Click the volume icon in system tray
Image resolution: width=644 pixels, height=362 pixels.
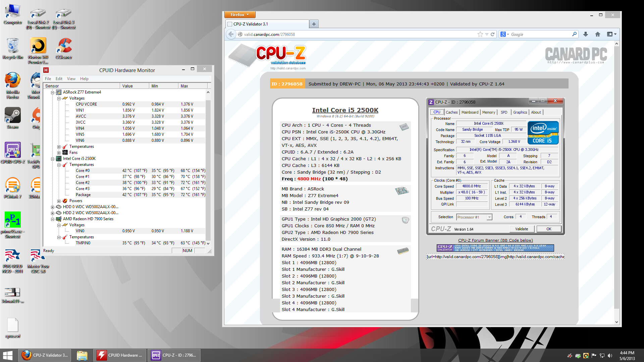point(610,355)
